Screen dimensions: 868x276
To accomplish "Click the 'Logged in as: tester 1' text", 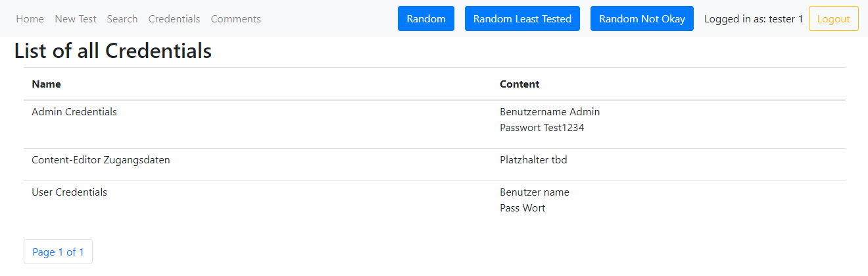I will [x=753, y=19].
